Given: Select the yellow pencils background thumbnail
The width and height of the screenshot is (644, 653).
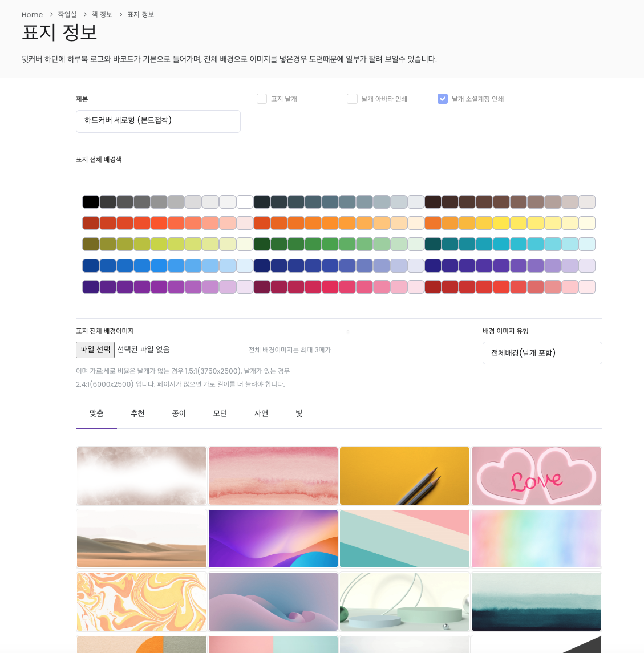Looking at the screenshot, I should pyautogui.click(x=404, y=476).
